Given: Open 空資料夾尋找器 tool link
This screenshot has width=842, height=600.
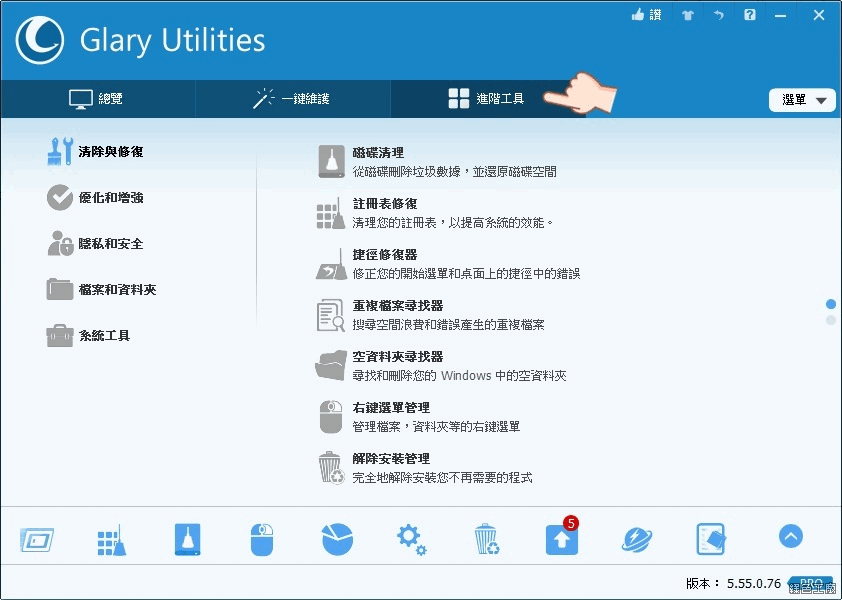Looking at the screenshot, I should 397,357.
